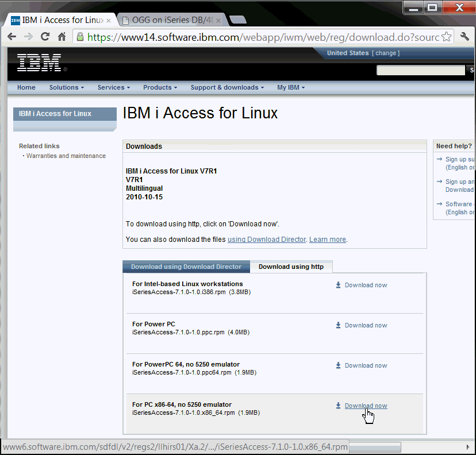
Task: Click Sign up and Download link
Action: 459,186
